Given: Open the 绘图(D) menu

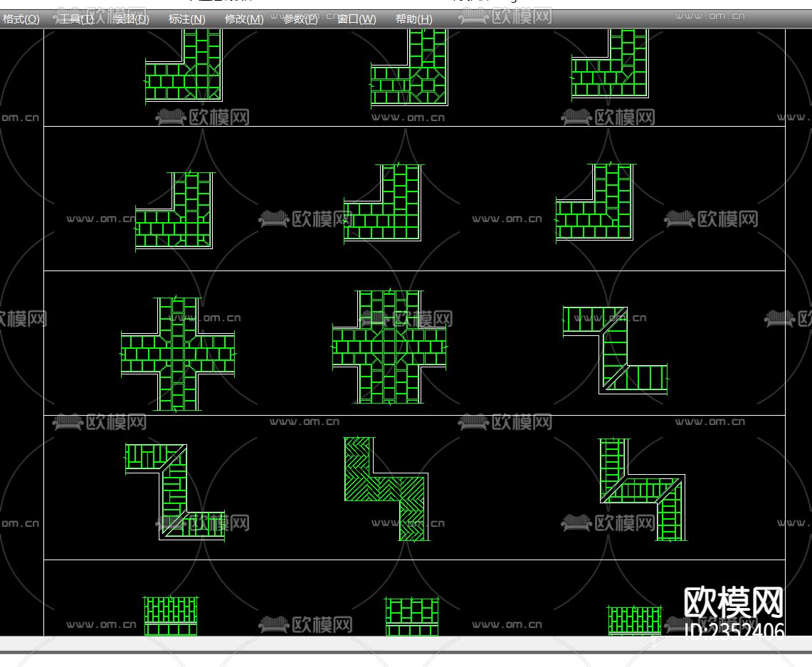Looking at the screenshot, I should pos(131,19).
